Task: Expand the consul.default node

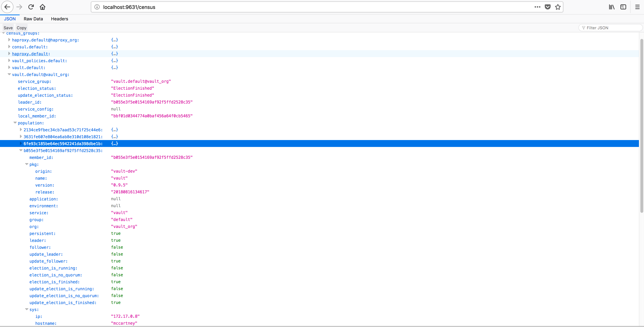Action: (9, 47)
